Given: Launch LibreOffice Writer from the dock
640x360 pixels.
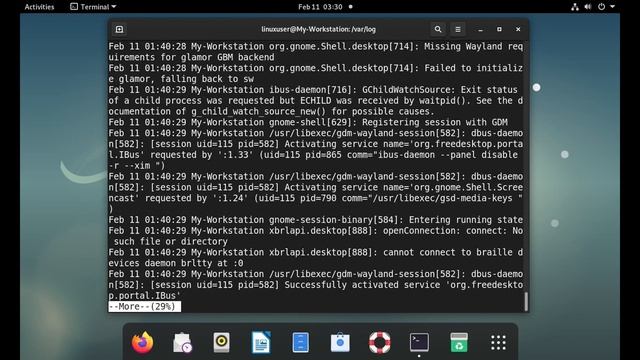Looking at the screenshot, I should pos(261,342).
